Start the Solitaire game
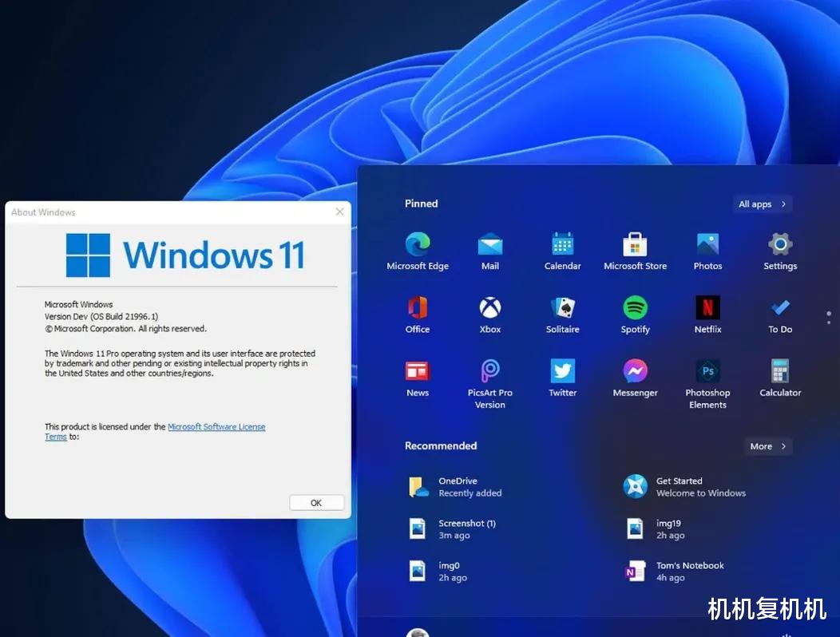 pyautogui.click(x=562, y=315)
